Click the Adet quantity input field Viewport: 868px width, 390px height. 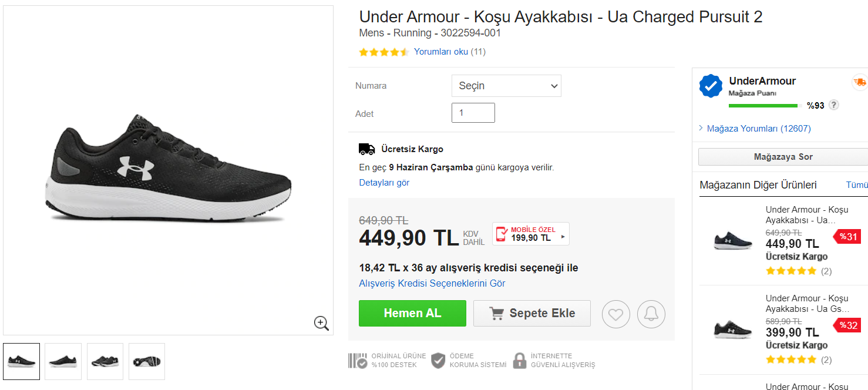click(x=473, y=113)
